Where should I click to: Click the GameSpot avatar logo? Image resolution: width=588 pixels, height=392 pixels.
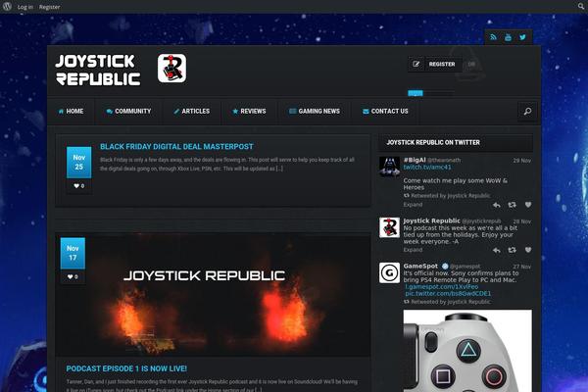(x=389, y=272)
